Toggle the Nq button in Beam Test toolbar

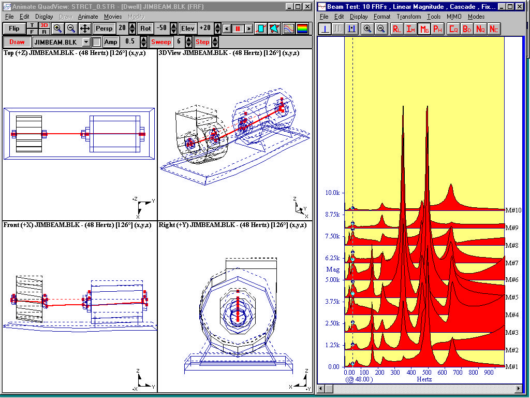(x=480, y=29)
